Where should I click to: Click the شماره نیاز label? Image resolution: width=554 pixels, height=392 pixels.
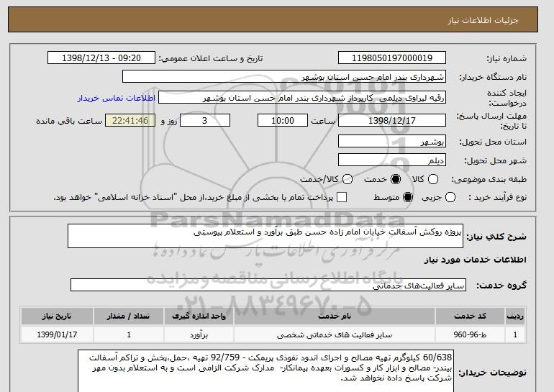(507, 58)
